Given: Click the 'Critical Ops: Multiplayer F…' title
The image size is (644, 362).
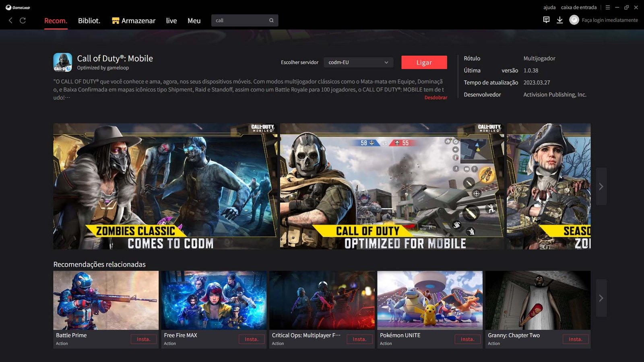Looking at the screenshot, I should pos(306,335).
